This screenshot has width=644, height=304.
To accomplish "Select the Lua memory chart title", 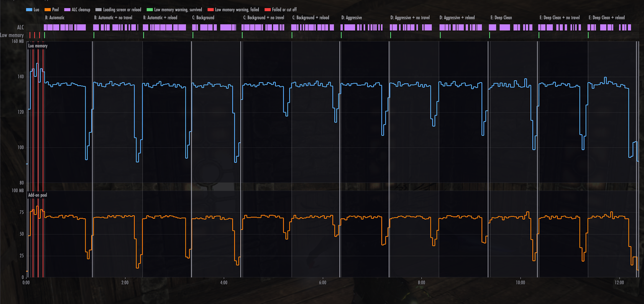I will click(38, 46).
